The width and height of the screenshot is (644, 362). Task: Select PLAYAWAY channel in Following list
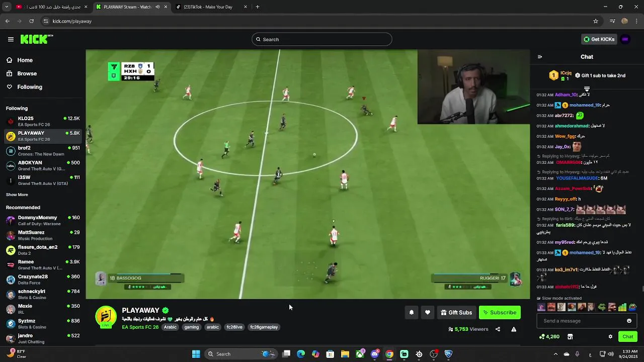[x=43, y=136]
